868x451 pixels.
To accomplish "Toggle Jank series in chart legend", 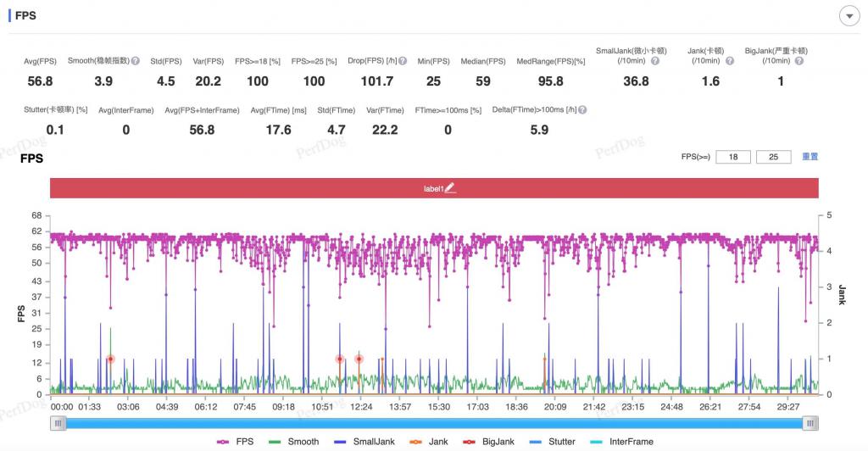I will pyautogui.click(x=429, y=442).
